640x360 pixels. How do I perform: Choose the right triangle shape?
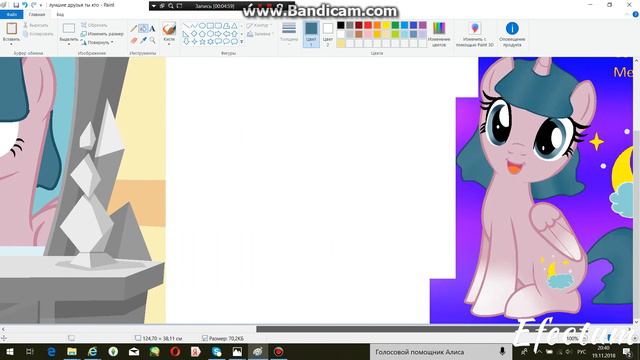[186, 33]
